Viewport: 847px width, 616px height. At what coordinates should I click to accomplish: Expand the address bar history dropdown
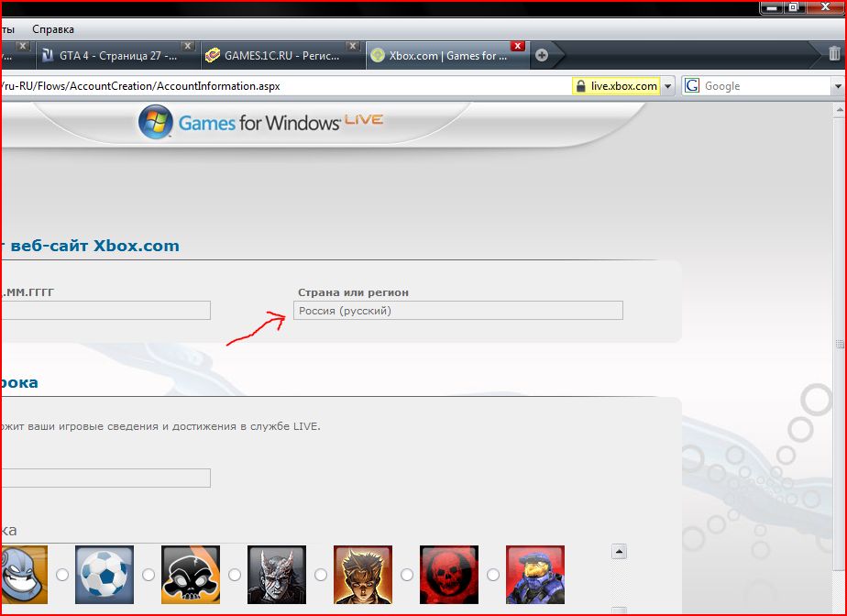[x=668, y=86]
